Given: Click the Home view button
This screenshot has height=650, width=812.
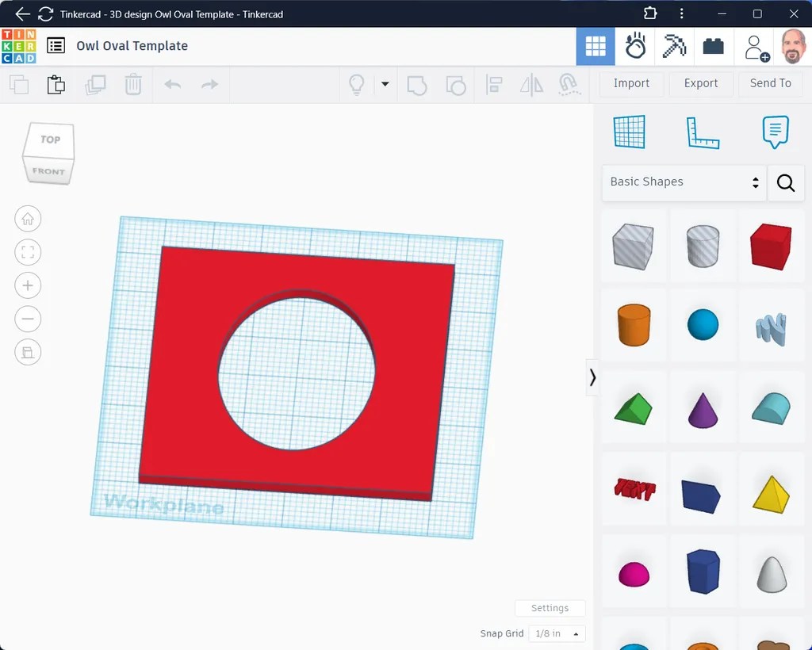Looking at the screenshot, I should pyautogui.click(x=28, y=219).
